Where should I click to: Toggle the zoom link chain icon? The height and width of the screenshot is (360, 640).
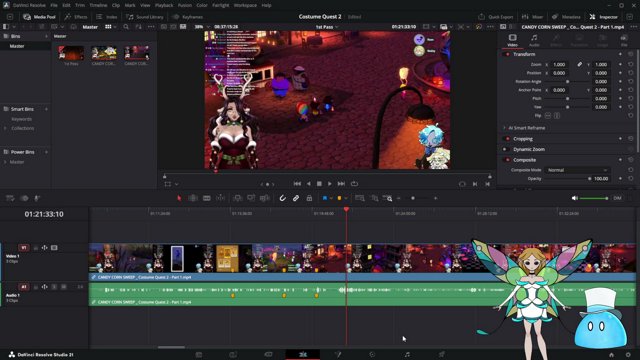coord(579,64)
